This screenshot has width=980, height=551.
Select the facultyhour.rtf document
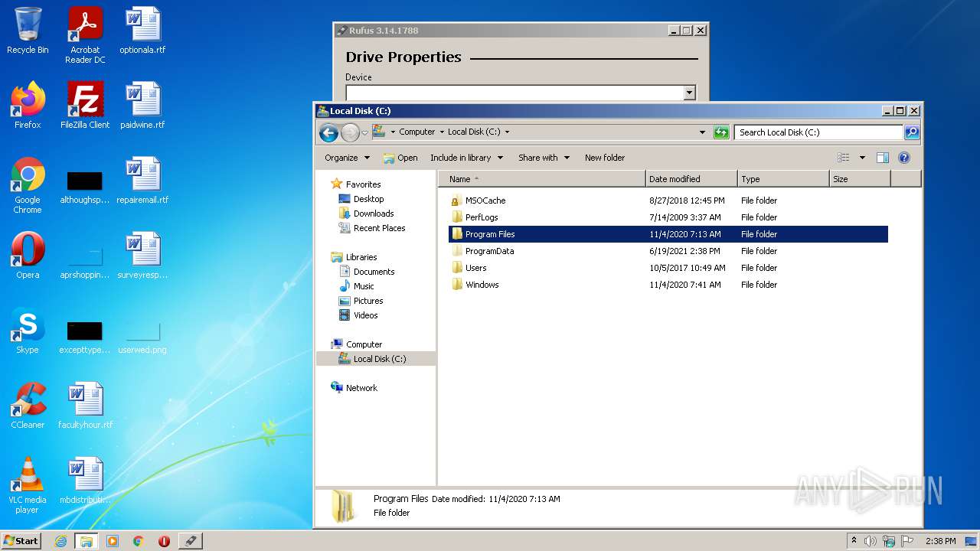tap(85, 406)
